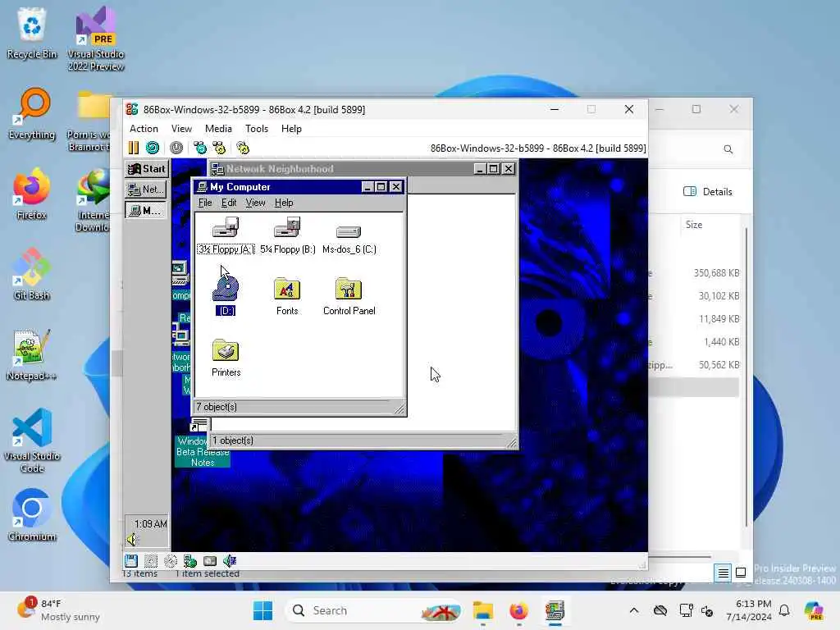Click the sound status icon in 86Box
The width and height of the screenshot is (840, 630).
230,561
